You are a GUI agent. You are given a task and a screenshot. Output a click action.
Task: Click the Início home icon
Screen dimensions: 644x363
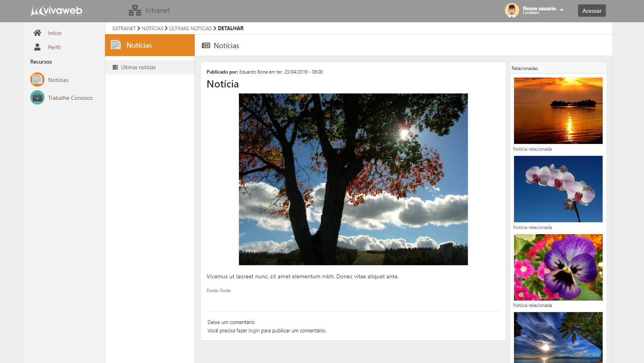coord(37,33)
